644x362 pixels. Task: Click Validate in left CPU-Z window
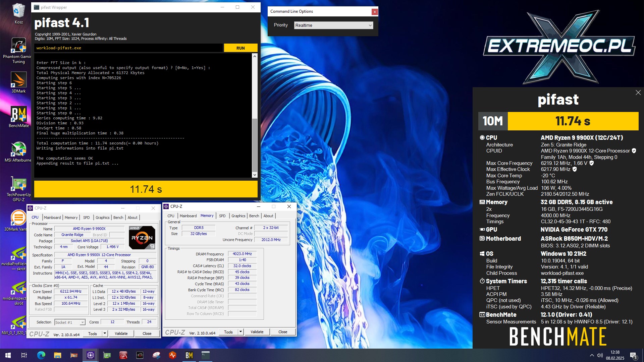[121, 334]
